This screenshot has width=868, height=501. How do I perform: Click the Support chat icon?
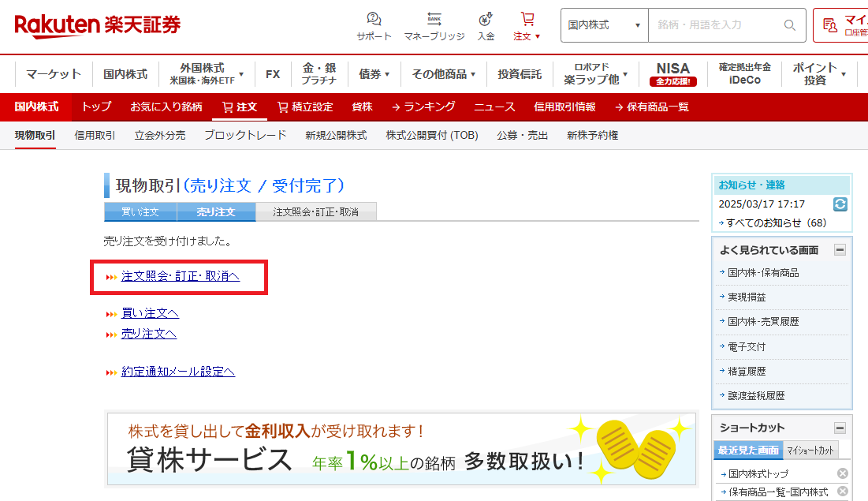(x=374, y=19)
